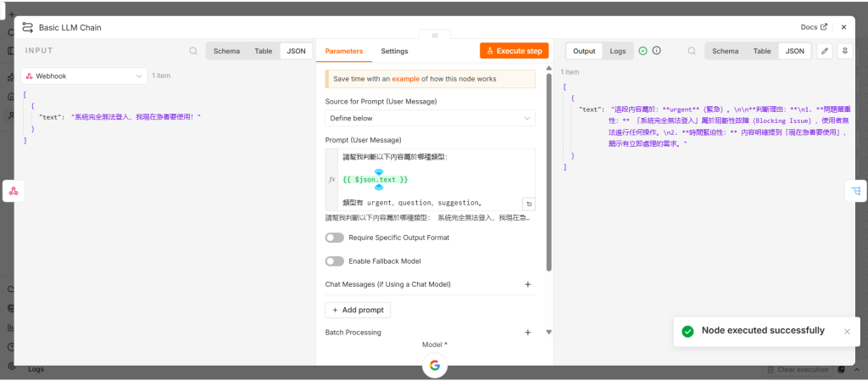The image size is (868, 381).
Task: Grab the panel drag handle at top
Action: [435, 35]
